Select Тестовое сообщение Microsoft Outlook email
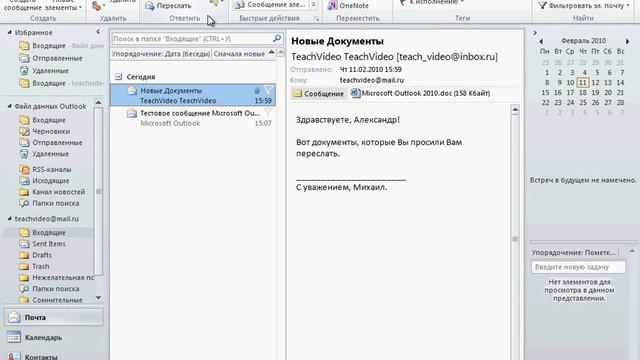Viewport: 640px width, 360px height. tap(193, 118)
